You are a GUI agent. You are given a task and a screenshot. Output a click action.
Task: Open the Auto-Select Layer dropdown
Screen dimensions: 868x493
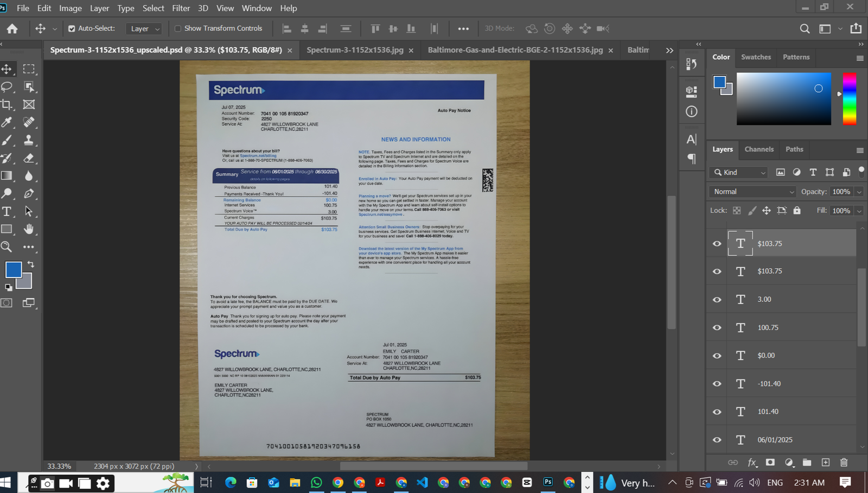pos(144,28)
